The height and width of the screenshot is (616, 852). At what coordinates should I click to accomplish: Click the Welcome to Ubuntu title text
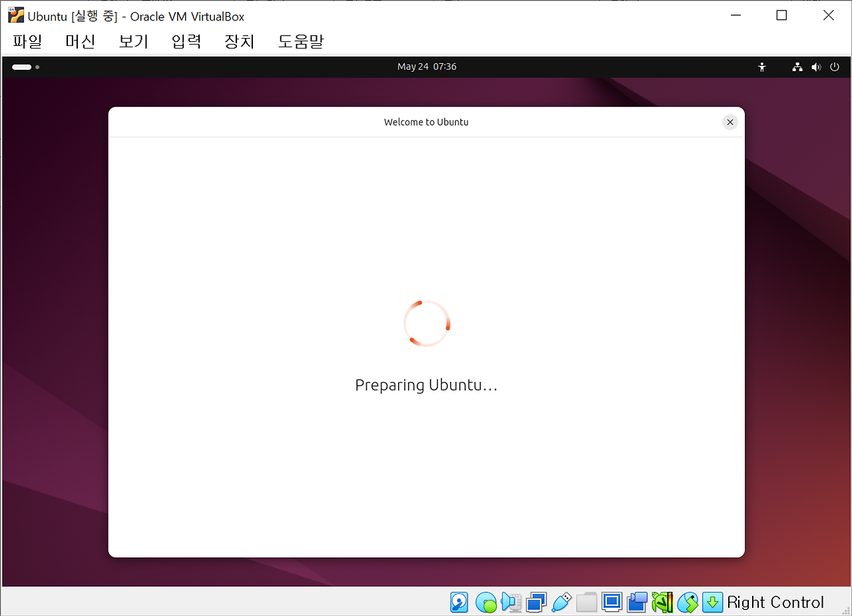pos(426,122)
